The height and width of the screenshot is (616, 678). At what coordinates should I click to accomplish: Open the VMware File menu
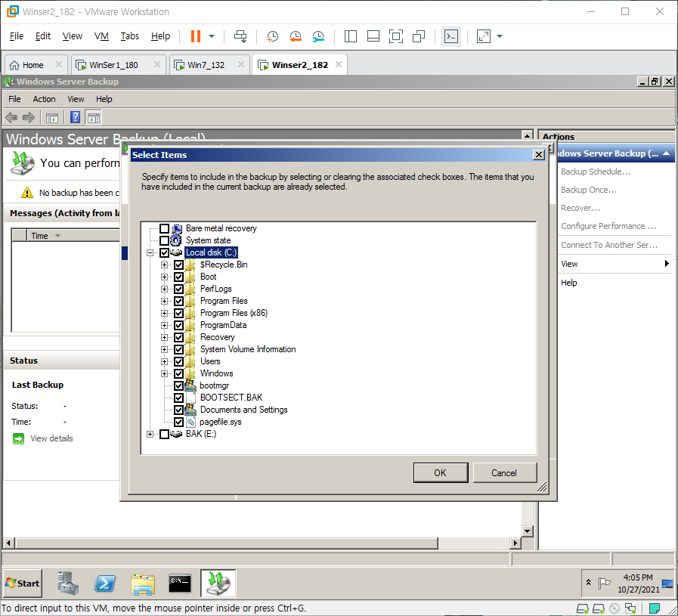(x=17, y=36)
